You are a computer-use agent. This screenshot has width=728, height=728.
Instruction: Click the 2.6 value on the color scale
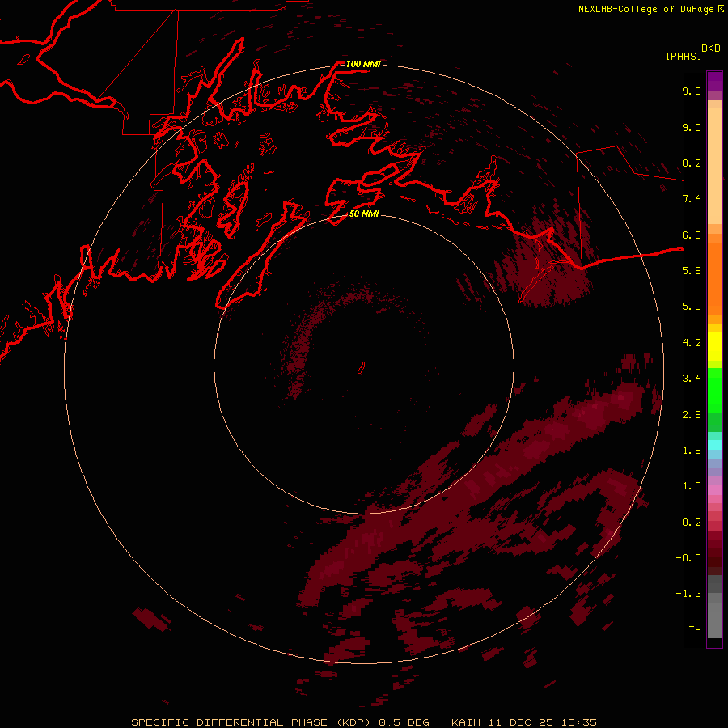click(x=692, y=415)
